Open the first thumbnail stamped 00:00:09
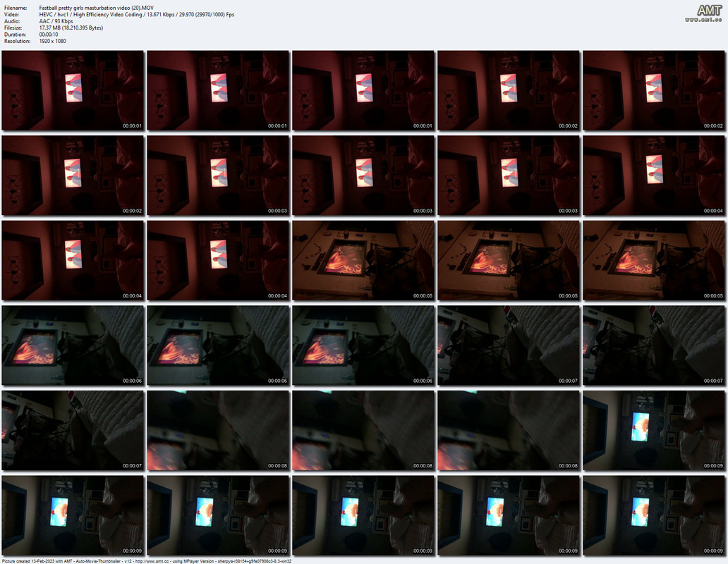This screenshot has height=564, width=728. pos(654,430)
